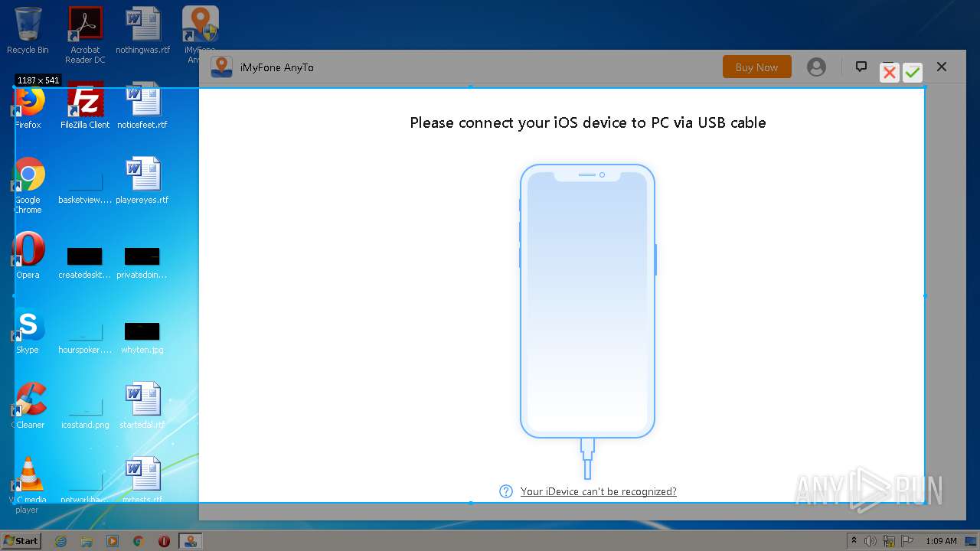The height and width of the screenshot is (551, 980).
Task: Select the Skype desktop shortcut
Action: 28,331
